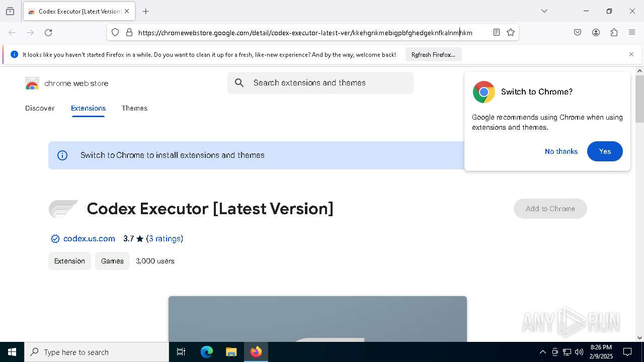This screenshot has height=362, width=644.
Task: Click the 3,000 users text
Action: [x=155, y=261]
